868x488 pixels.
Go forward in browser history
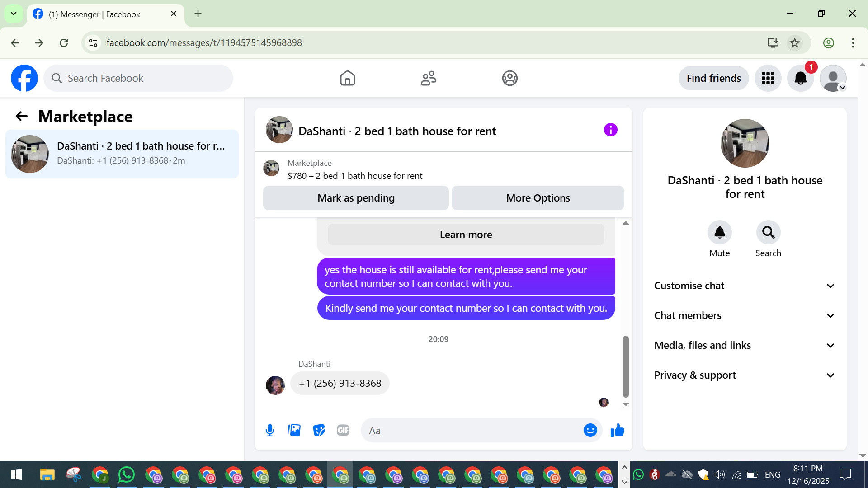pos(39,43)
